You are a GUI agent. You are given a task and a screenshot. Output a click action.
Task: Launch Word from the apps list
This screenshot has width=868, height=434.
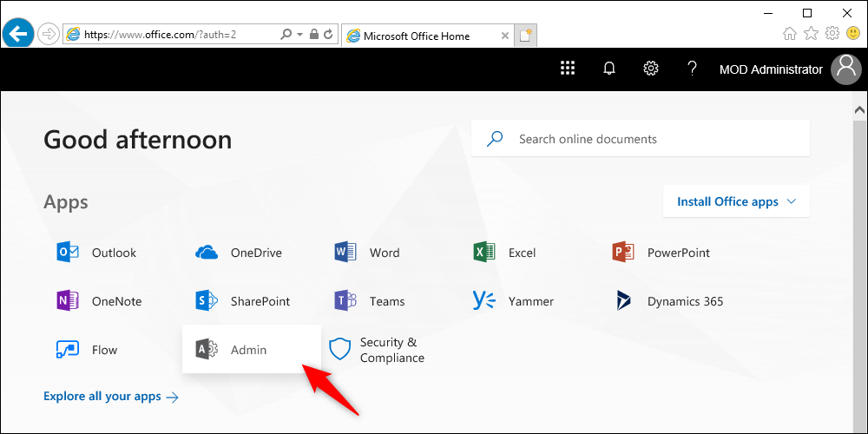click(x=367, y=253)
